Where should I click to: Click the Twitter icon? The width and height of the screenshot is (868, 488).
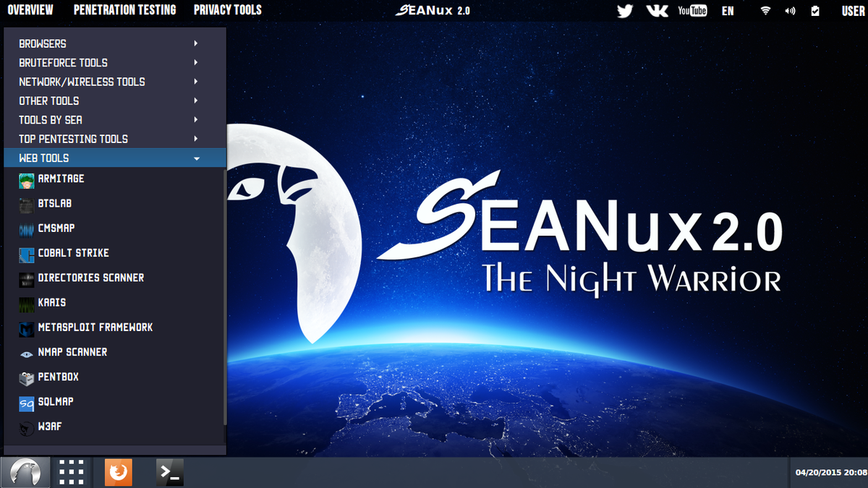point(624,10)
